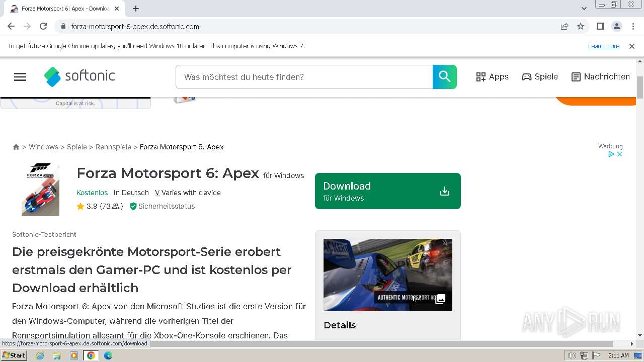Close the Werbung ad with X
Viewport: 644px width, 362px height.
click(619, 154)
